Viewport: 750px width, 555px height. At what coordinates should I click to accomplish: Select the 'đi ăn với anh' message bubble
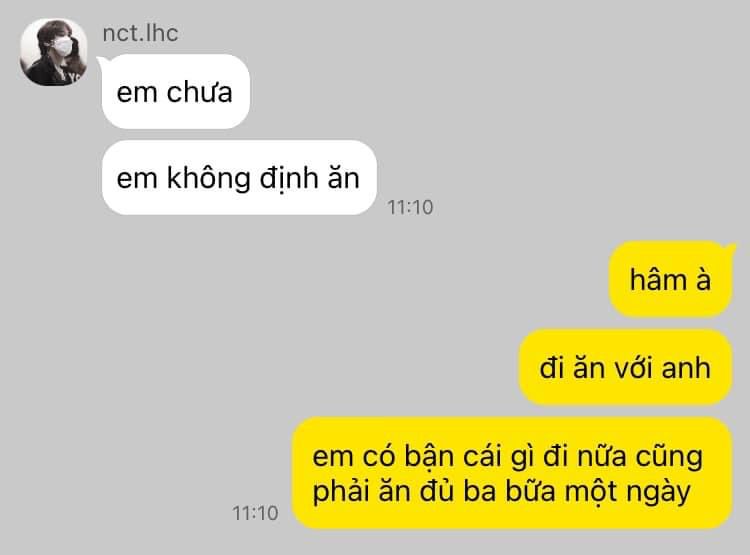626,367
